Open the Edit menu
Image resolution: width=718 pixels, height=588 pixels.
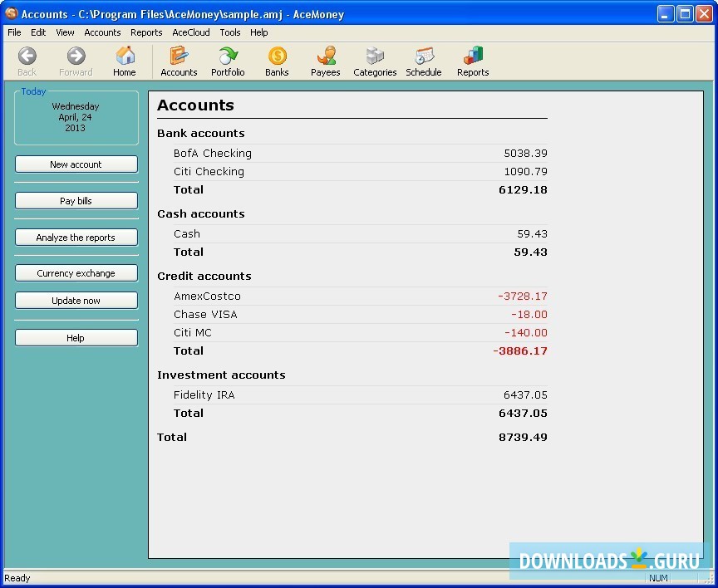(38, 32)
